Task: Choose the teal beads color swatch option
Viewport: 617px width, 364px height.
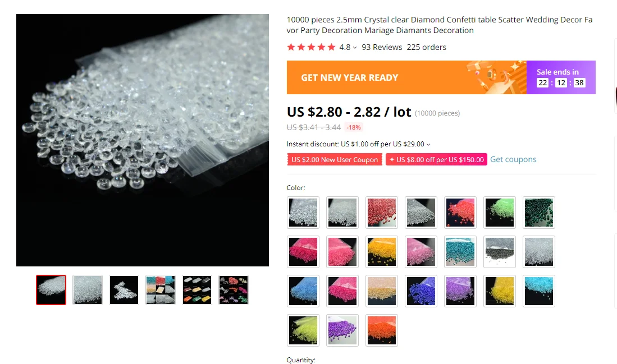Action: [x=460, y=252]
